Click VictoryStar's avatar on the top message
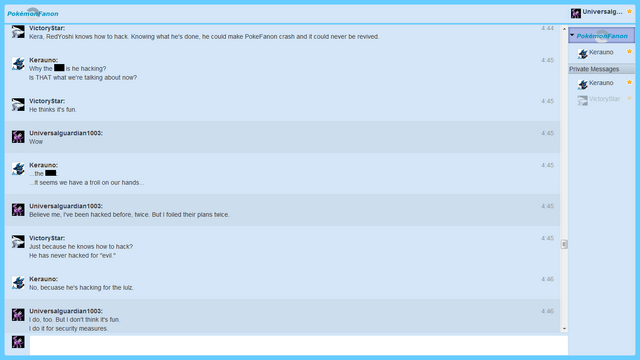This screenshot has height=360, width=640. 18,32
